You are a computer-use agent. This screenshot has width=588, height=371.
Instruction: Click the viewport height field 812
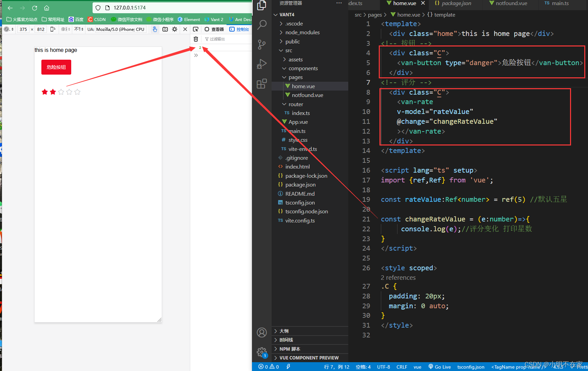point(41,29)
